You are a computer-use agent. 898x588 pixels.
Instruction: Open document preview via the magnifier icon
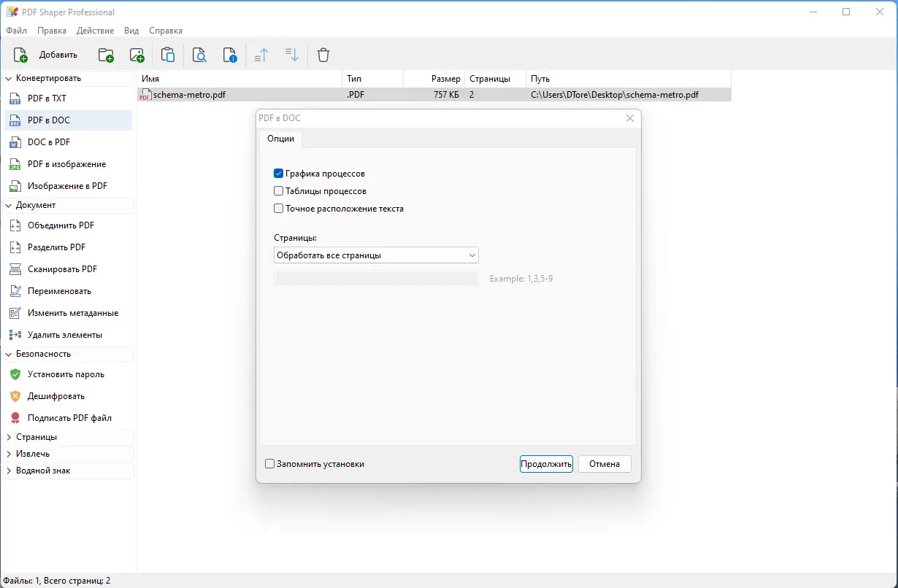[199, 55]
